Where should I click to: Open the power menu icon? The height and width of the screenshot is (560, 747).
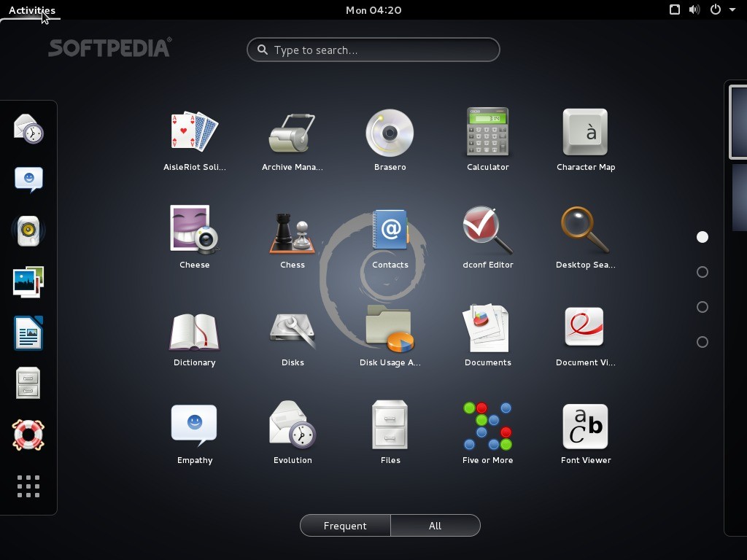[716, 9]
